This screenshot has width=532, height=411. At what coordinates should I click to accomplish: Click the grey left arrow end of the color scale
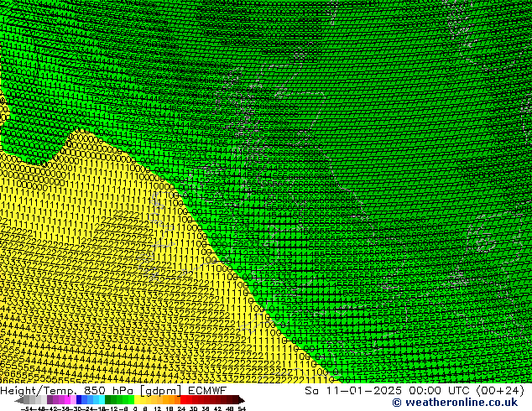[18, 400]
